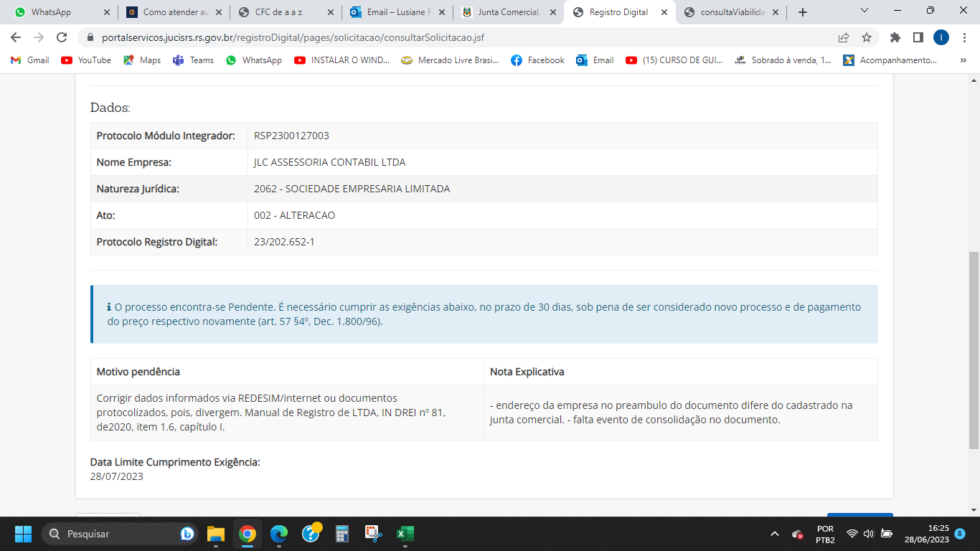This screenshot has width=980, height=551.
Task: Open Chrome extensions puzzle icon
Action: point(895,37)
